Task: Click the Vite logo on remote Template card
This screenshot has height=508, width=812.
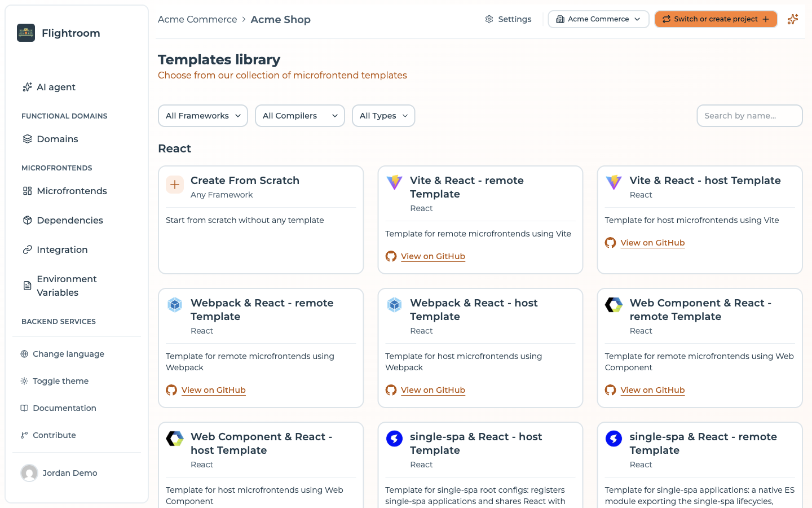Action: tap(394, 182)
